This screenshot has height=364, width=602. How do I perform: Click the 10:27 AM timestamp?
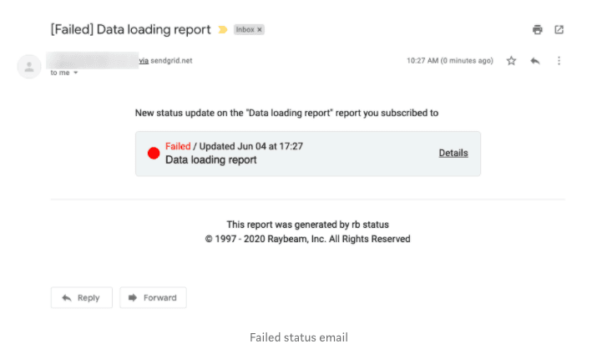tap(449, 61)
